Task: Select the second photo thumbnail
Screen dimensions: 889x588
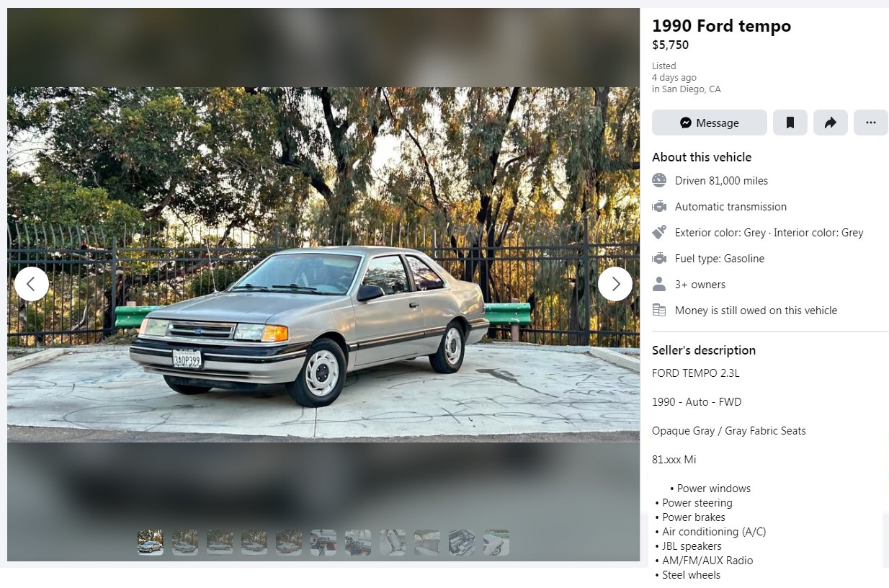Action: point(185,543)
